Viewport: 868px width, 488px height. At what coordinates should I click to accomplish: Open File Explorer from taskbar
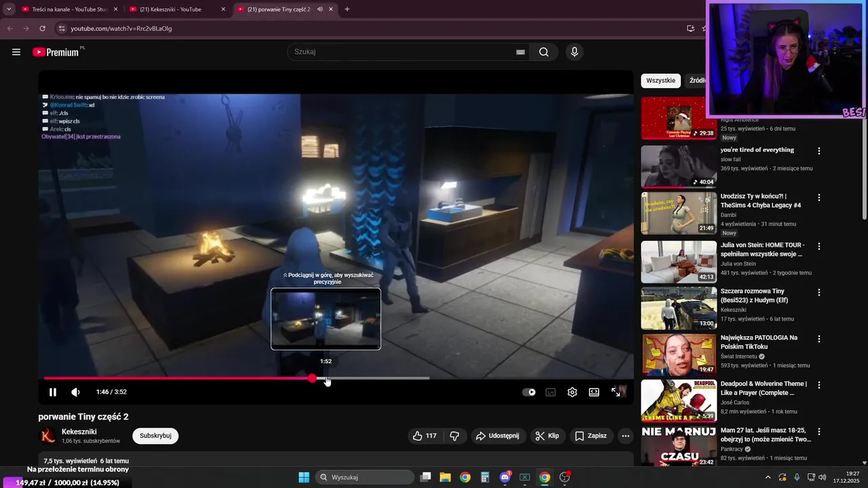tap(445, 477)
